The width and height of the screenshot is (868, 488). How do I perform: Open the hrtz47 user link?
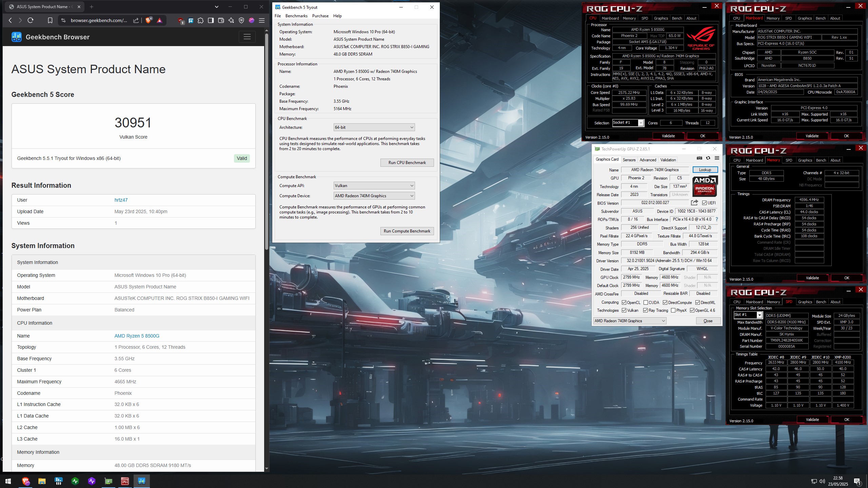(121, 200)
